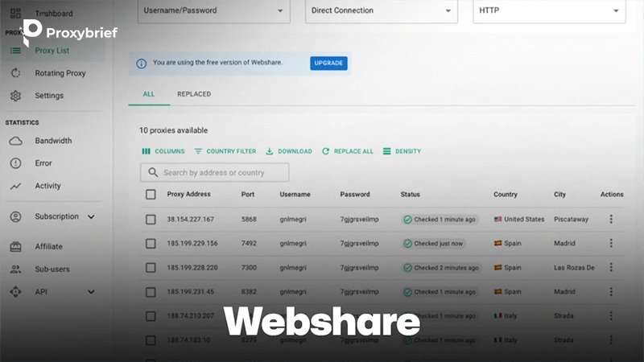Click the Affiliate icon
The image size is (644, 362).
(15, 247)
